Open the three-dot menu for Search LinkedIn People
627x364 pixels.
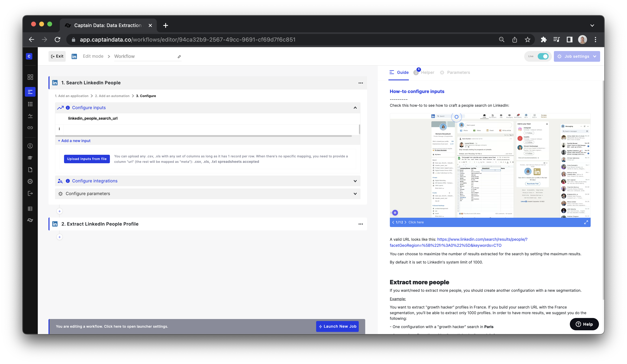361,83
